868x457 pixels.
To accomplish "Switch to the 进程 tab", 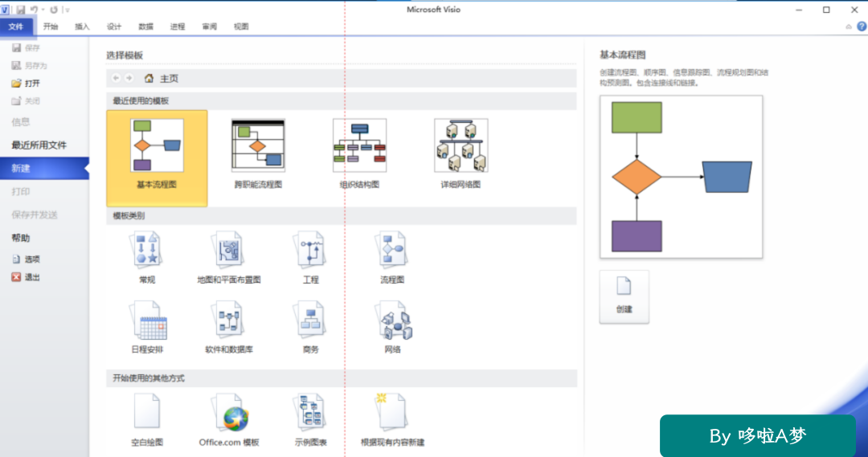I will tap(177, 27).
